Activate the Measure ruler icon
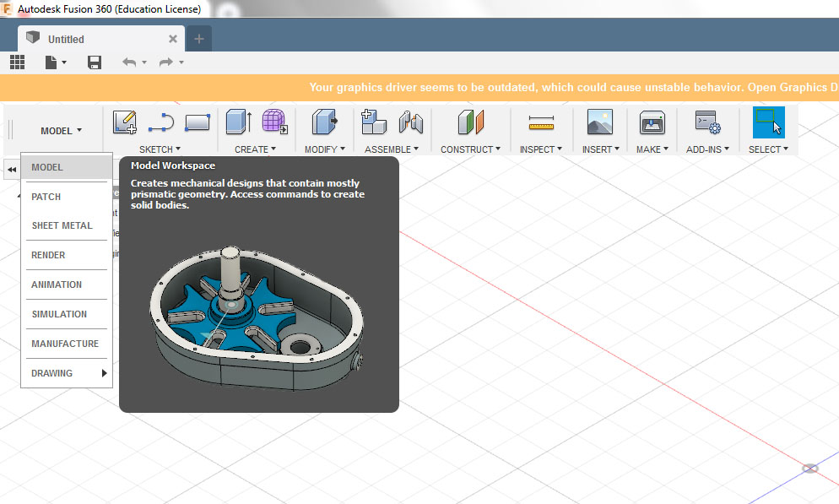 tap(542, 123)
